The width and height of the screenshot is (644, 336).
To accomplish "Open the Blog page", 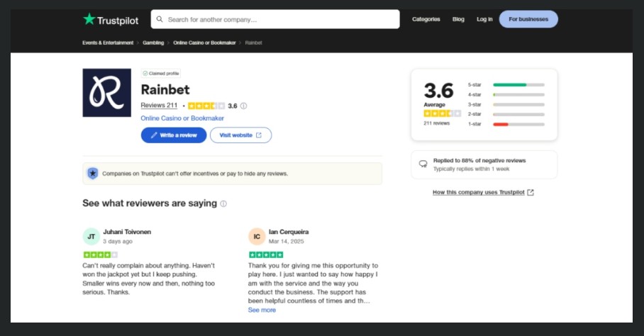I will point(458,19).
